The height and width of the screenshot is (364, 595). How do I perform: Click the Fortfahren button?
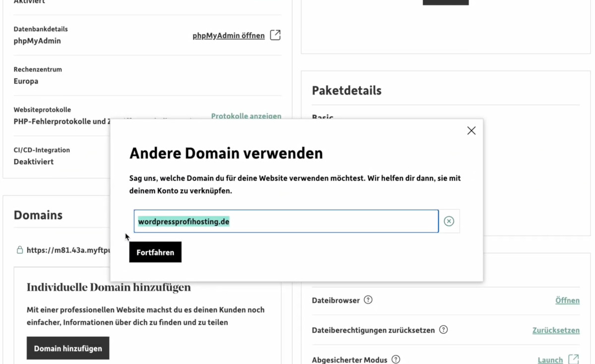(155, 252)
